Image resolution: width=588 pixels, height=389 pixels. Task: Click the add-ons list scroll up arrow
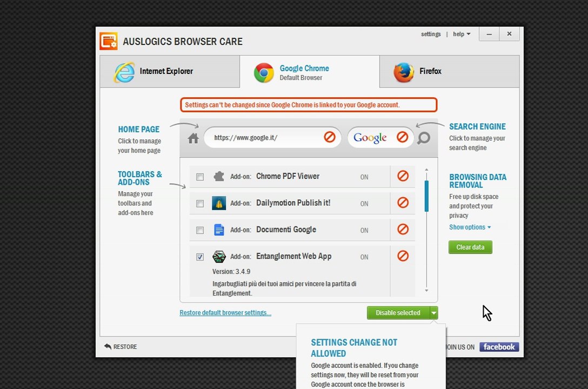[x=426, y=170]
